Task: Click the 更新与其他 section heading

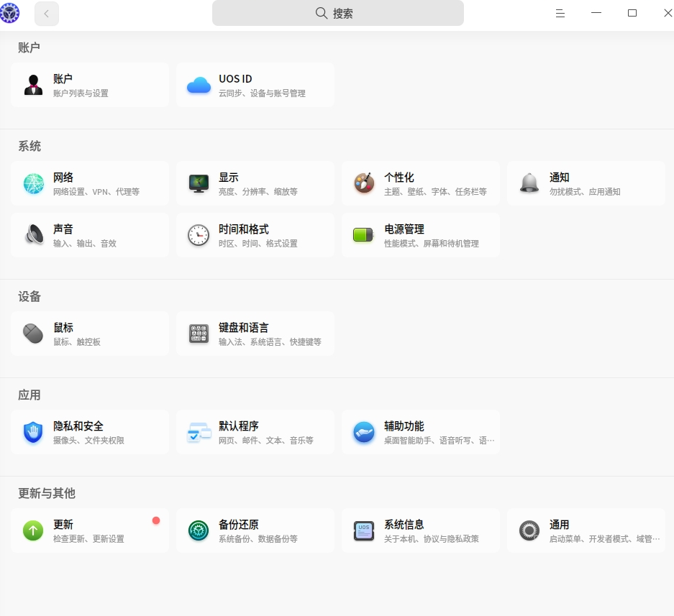Action: 47,493
